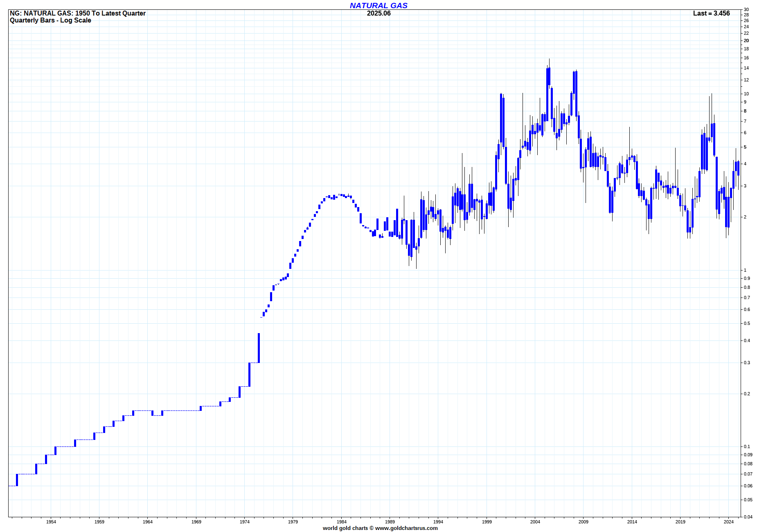This screenshot has height=532, width=757.
Task: Click the 0.2 price-axis label
Action: 747,394
